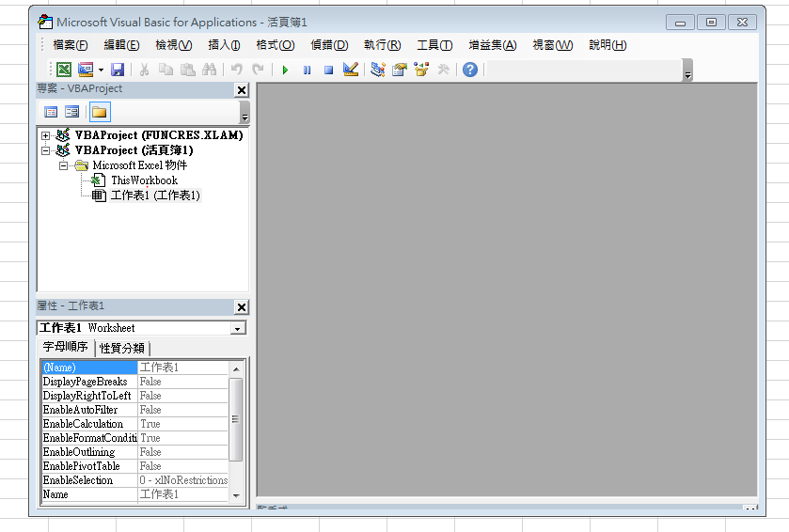Select ThisWorkbook in project tree

click(x=143, y=180)
